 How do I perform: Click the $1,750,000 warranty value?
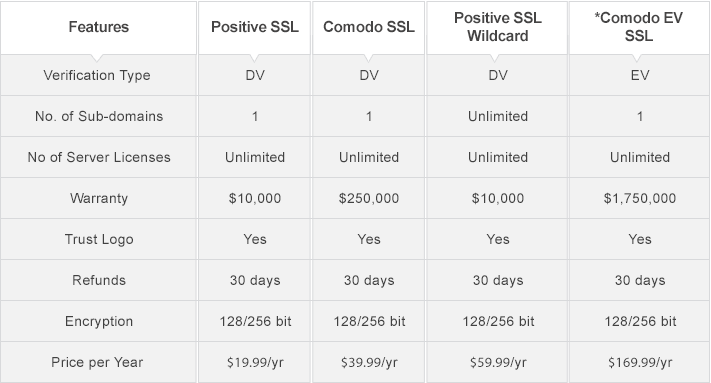point(640,199)
